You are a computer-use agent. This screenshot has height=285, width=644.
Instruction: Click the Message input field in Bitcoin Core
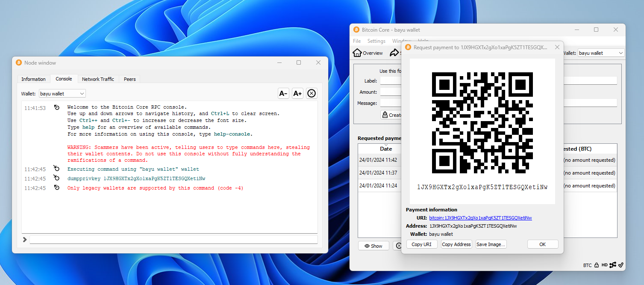click(x=391, y=103)
